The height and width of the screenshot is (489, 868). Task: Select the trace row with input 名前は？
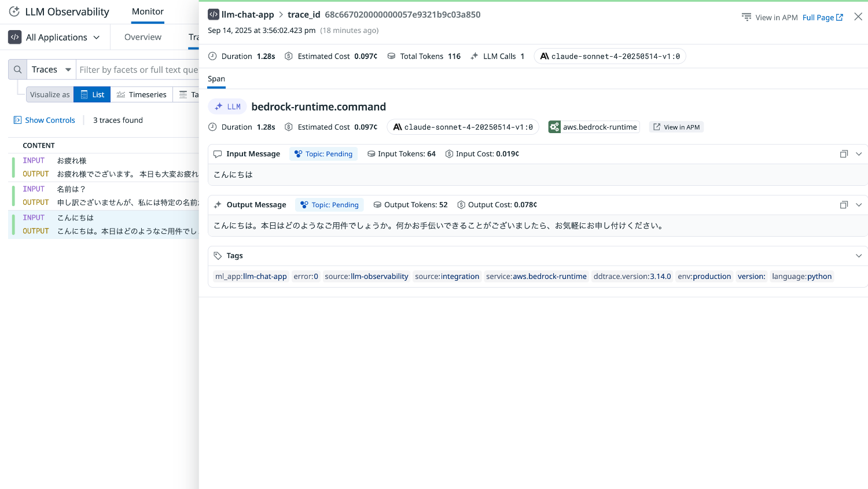pos(104,196)
